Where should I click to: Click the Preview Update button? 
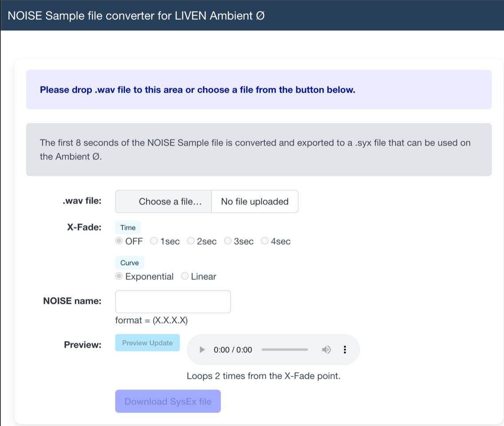148,343
